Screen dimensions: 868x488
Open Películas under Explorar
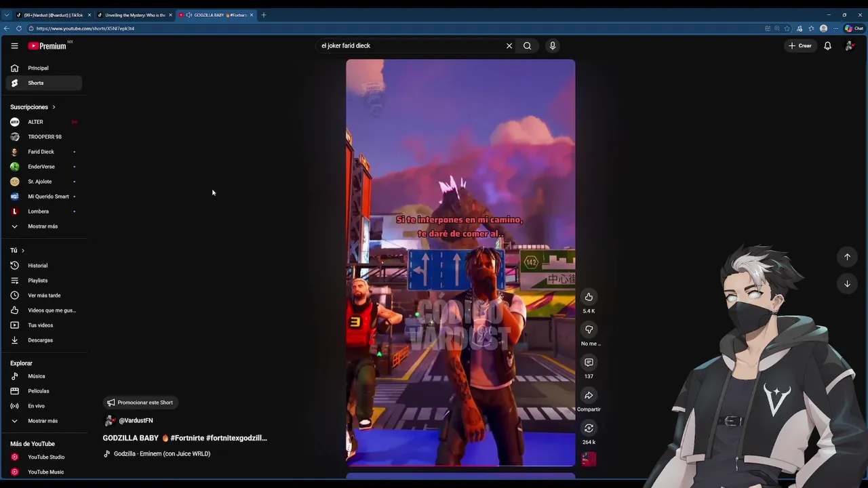click(x=44, y=391)
